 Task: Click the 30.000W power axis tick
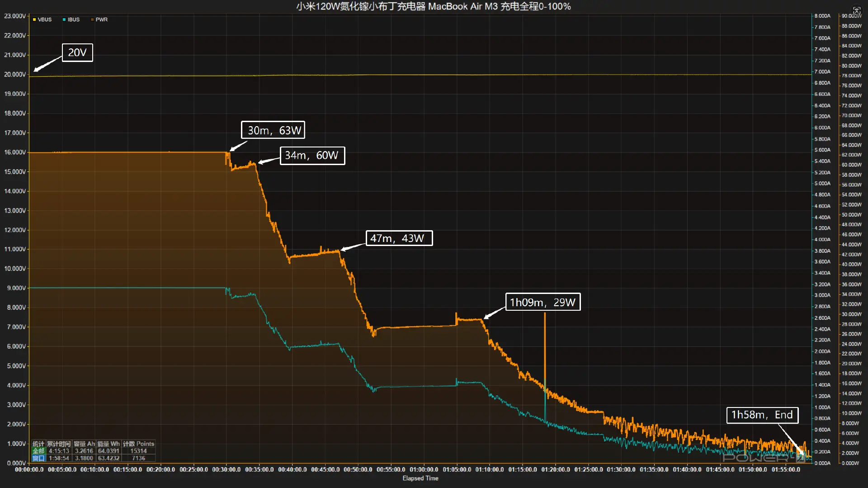[x=851, y=314]
